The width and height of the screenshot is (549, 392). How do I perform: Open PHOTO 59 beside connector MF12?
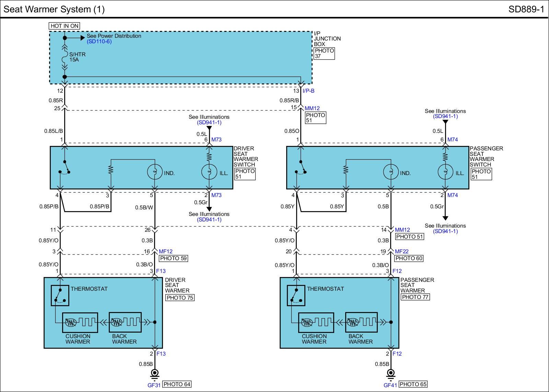pyautogui.click(x=174, y=258)
